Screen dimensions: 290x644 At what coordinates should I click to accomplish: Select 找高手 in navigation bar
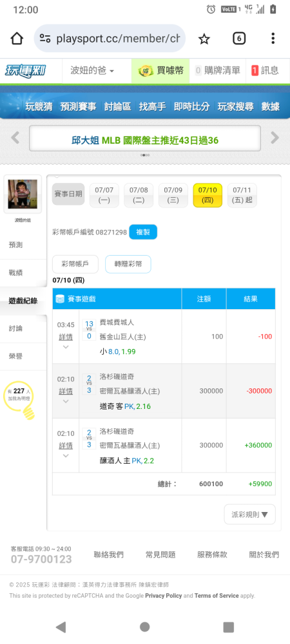152,107
